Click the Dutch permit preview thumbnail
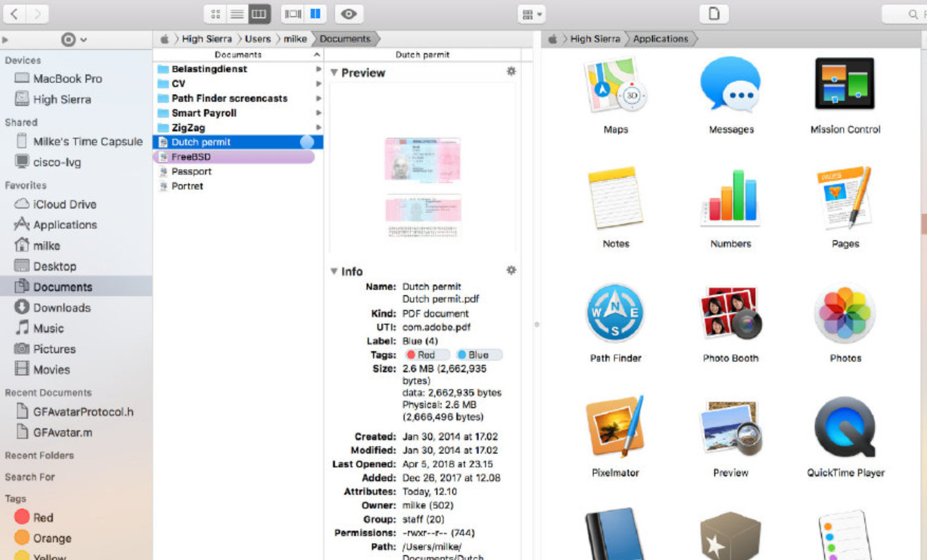927x560 pixels. tap(423, 189)
